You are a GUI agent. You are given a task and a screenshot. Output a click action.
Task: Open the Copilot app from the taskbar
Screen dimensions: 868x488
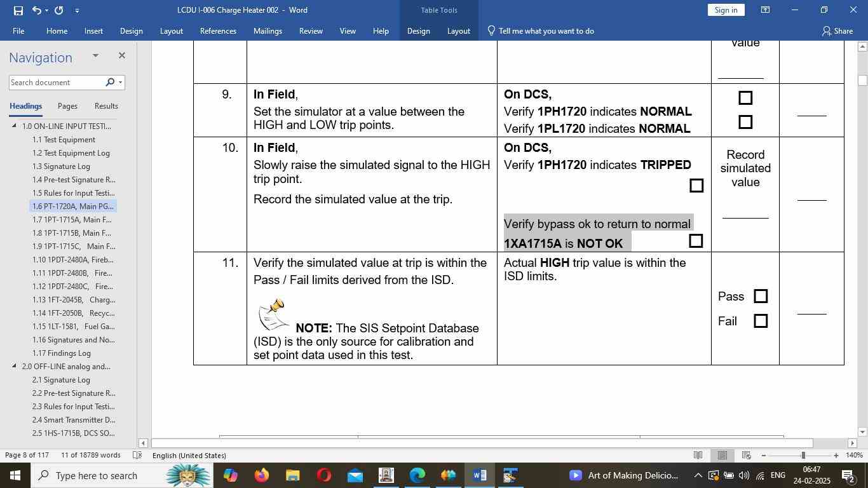(x=230, y=475)
